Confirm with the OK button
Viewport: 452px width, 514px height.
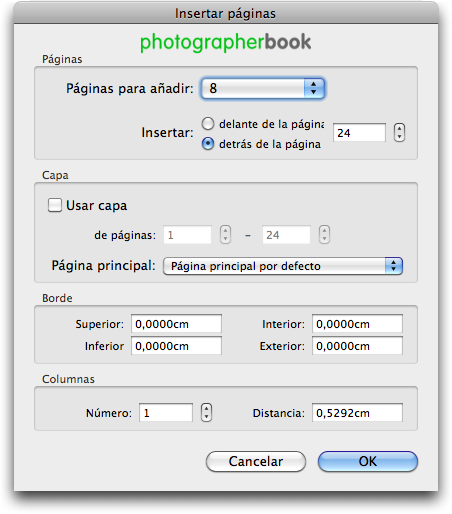[368, 461]
